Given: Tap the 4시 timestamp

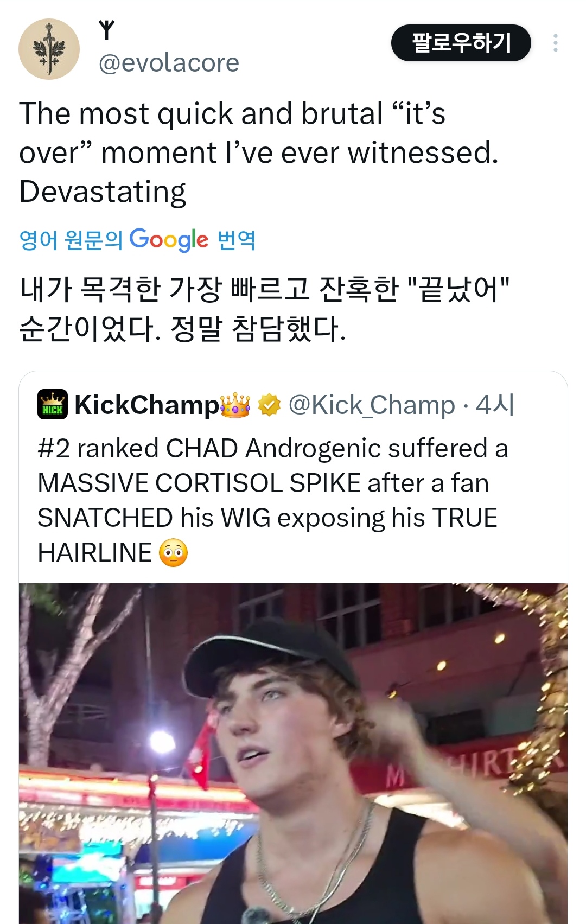Looking at the screenshot, I should pos(495,405).
